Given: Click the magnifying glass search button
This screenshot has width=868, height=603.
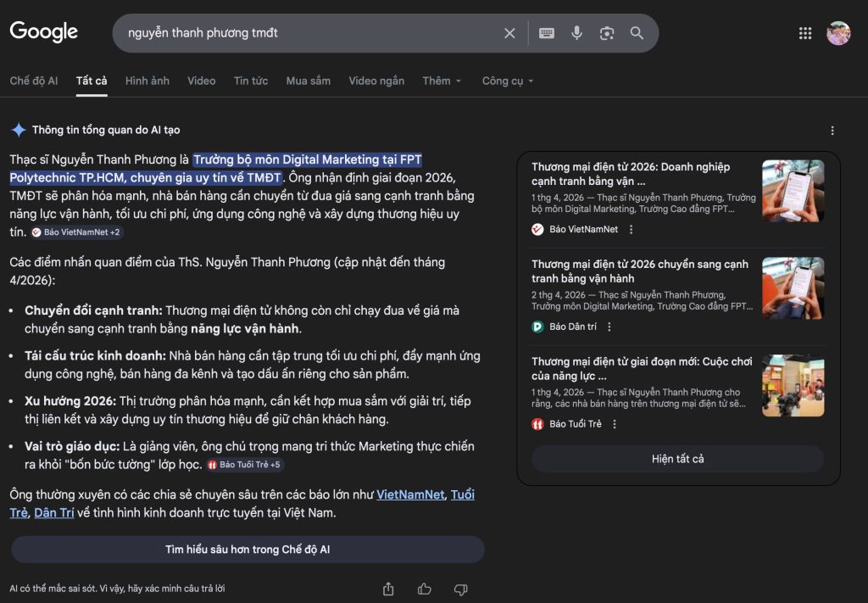Looking at the screenshot, I should [637, 33].
